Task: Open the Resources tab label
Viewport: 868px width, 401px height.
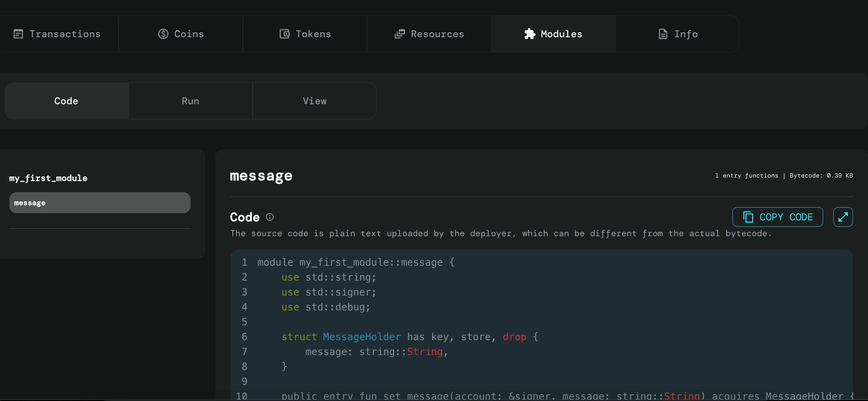Action: (x=437, y=34)
